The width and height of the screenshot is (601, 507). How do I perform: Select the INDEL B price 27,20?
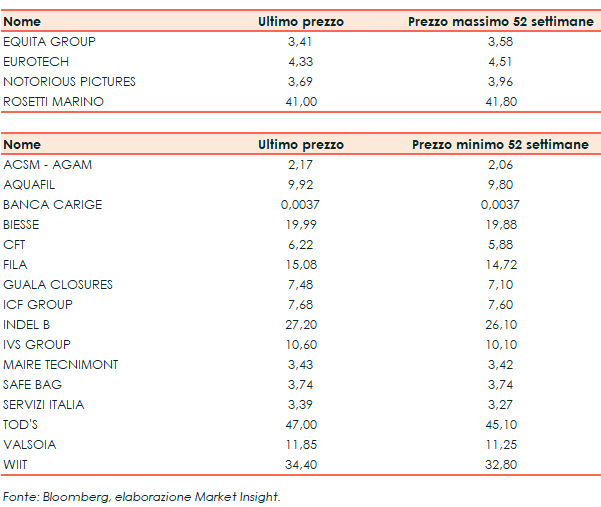pyautogui.click(x=300, y=324)
